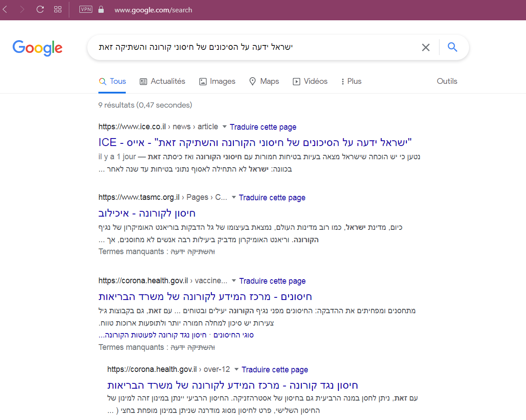Click inside the Hebrew search query field
Screen dimensions: 526x420
tap(196, 47)
